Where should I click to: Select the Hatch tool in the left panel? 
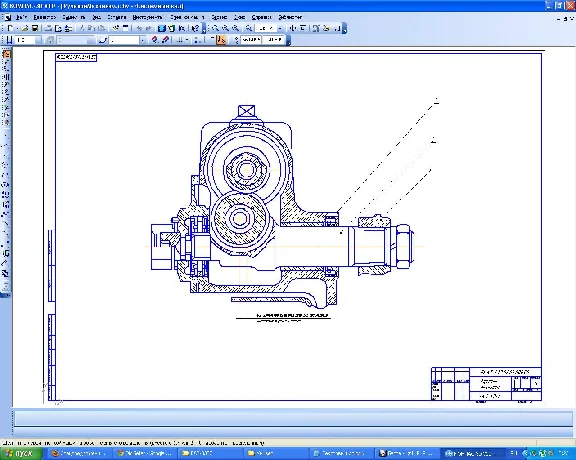(6, 273)
